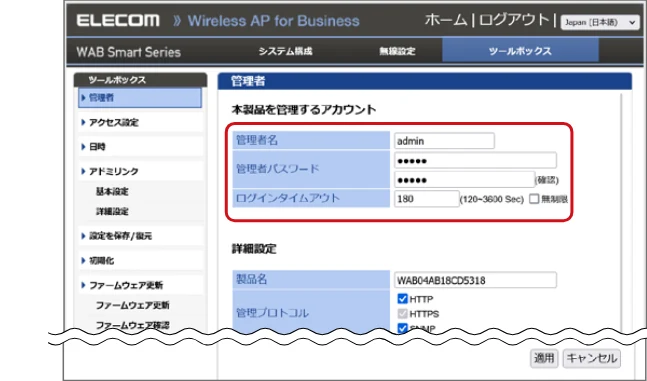Click the ELECOM logo
Screen dimensions: 647x381
coord(118,20)
